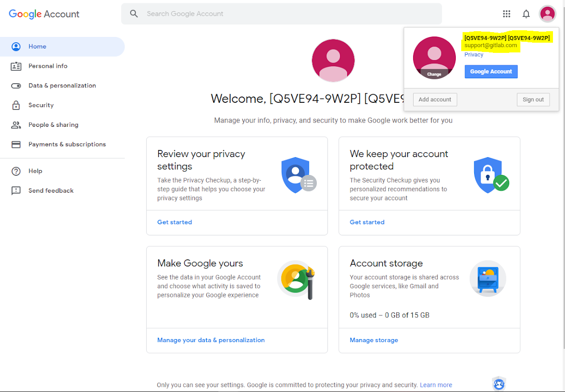Screen dimensions: 565x392
Task: Click the Account storage drawer icon
Action: point(488,279)
